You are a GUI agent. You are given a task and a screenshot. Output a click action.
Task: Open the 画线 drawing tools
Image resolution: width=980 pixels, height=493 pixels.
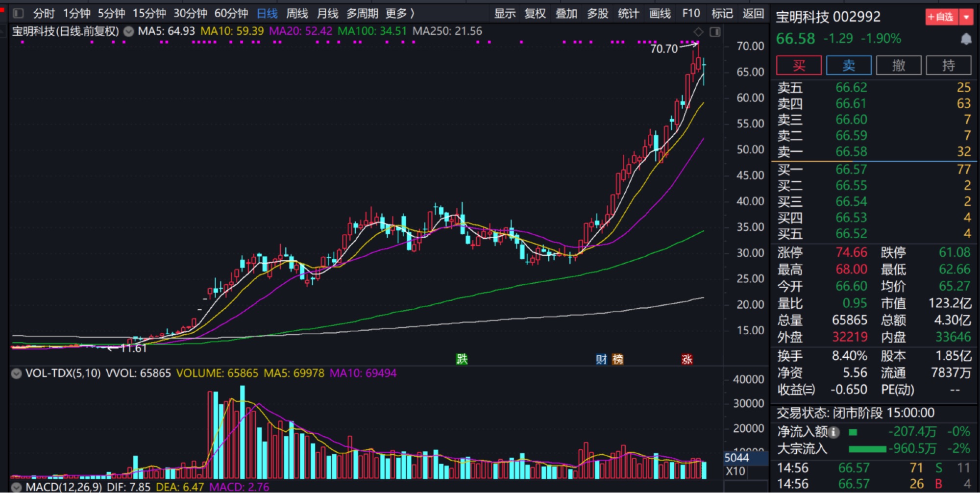660,13
